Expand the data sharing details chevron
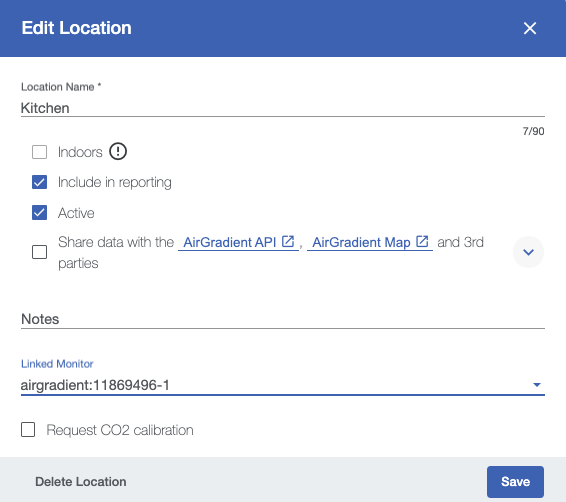 [x=528, y=252]
